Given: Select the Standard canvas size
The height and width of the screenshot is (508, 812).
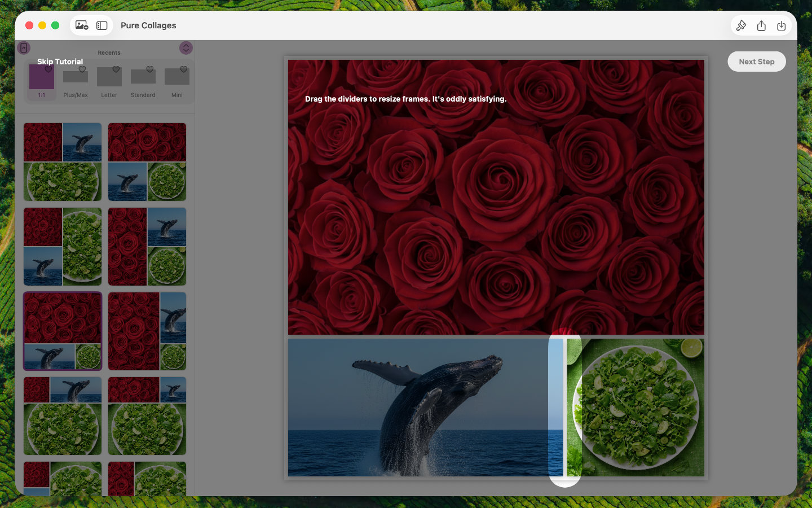Looking at the screenshot, I should [143, 81].
